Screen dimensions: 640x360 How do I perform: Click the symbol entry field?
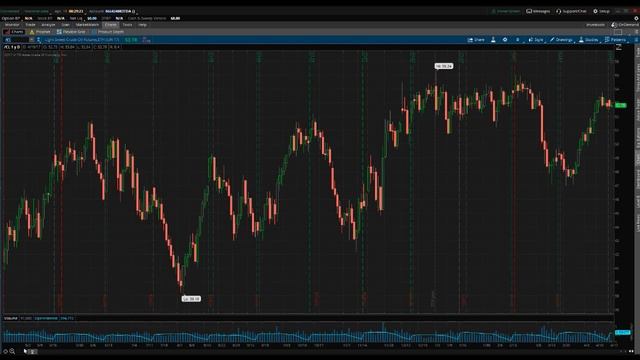pyautogui.click(x=16, y=40)
